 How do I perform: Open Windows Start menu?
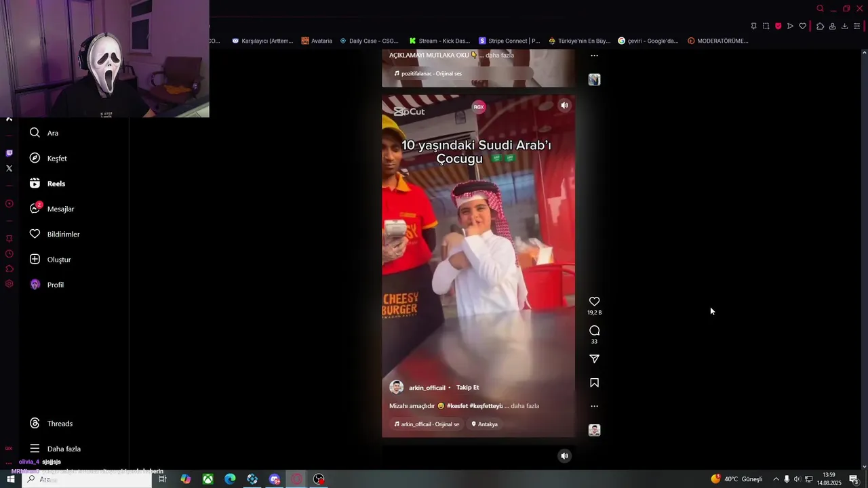10,479
